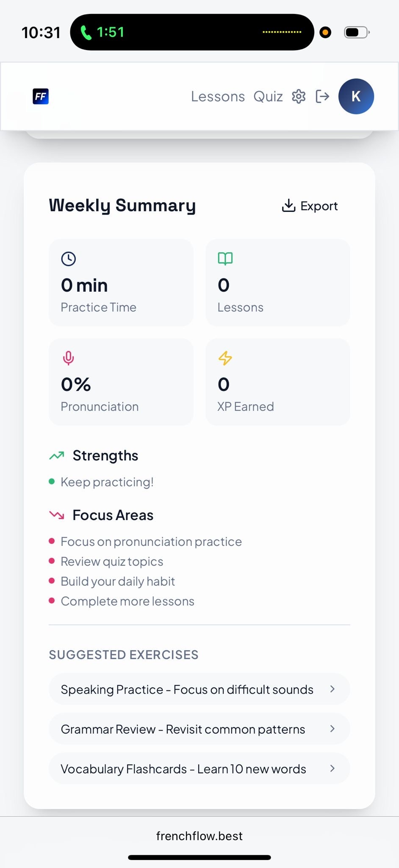Click the lightning bolt icon above XP Earned
Screen dimensions: 399x868
(225, 357)
